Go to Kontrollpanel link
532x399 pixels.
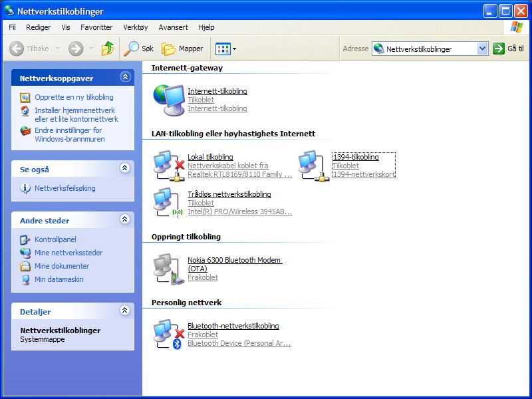[x=55, y=239]
